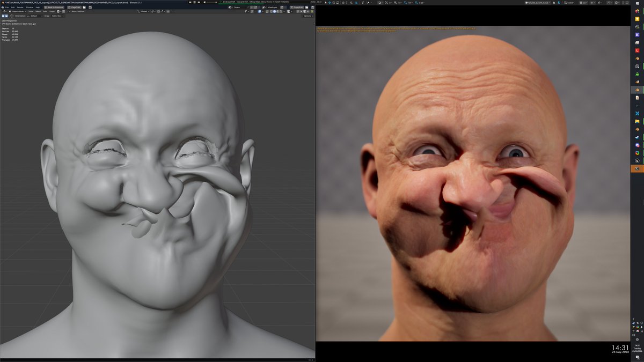
Task: Open the Object menu in the viewport header
Action: [x=52, y=11]
